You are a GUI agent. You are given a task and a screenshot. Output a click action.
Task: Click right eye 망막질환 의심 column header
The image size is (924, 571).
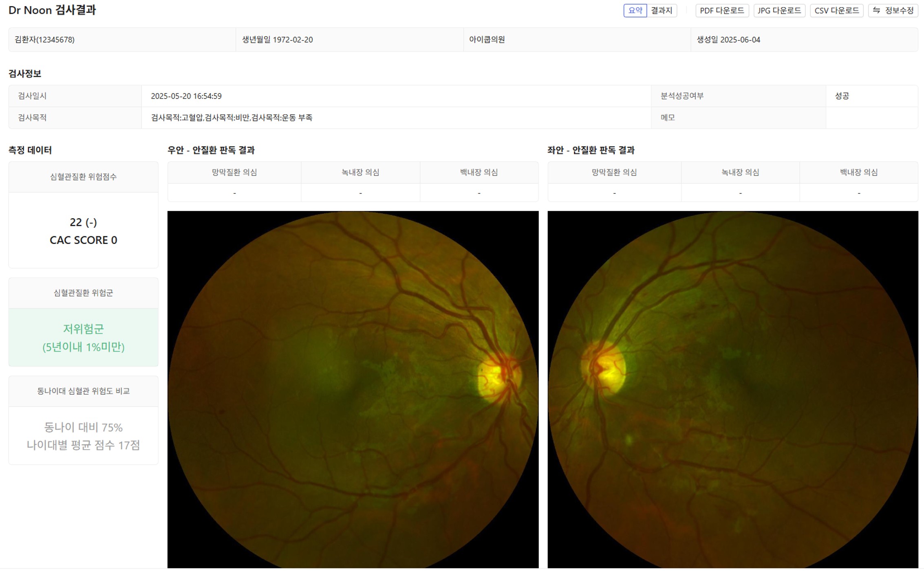click(x=234, y=172)
